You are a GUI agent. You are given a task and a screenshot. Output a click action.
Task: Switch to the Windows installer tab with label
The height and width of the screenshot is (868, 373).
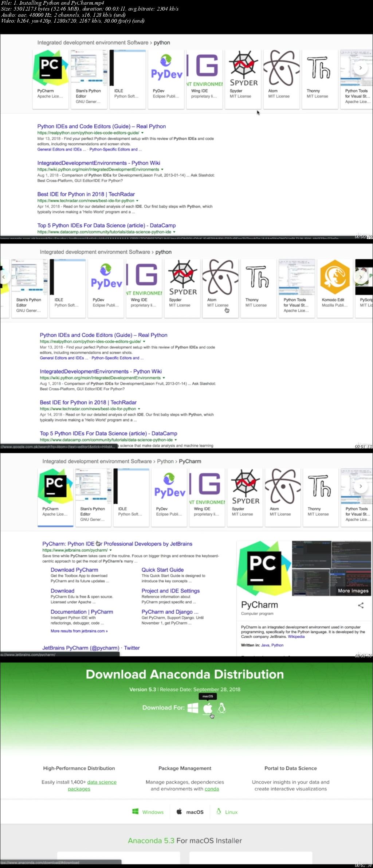pos(148,812)
